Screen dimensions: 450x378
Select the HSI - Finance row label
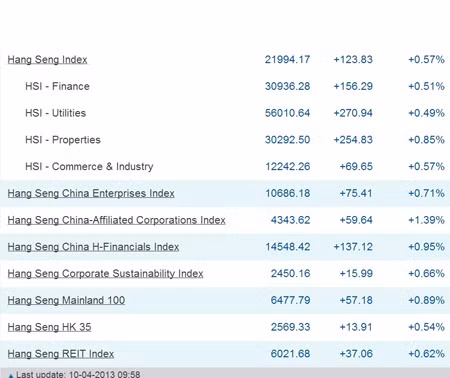click(x=57, y=86)
